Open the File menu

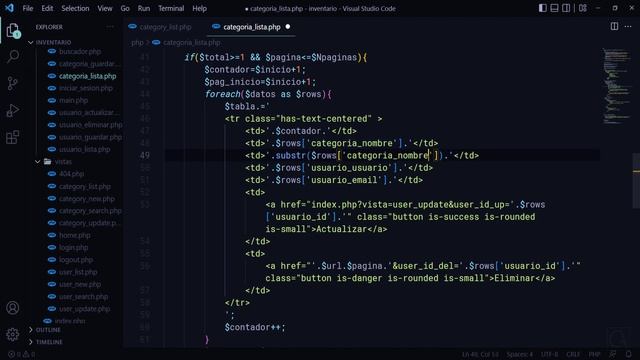28,8
